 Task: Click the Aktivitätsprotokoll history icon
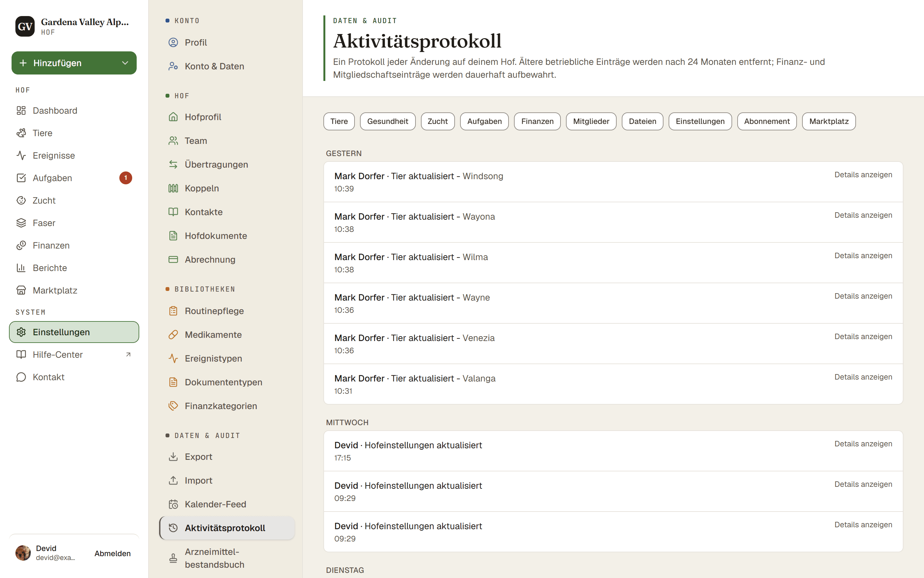pos(173,528)
